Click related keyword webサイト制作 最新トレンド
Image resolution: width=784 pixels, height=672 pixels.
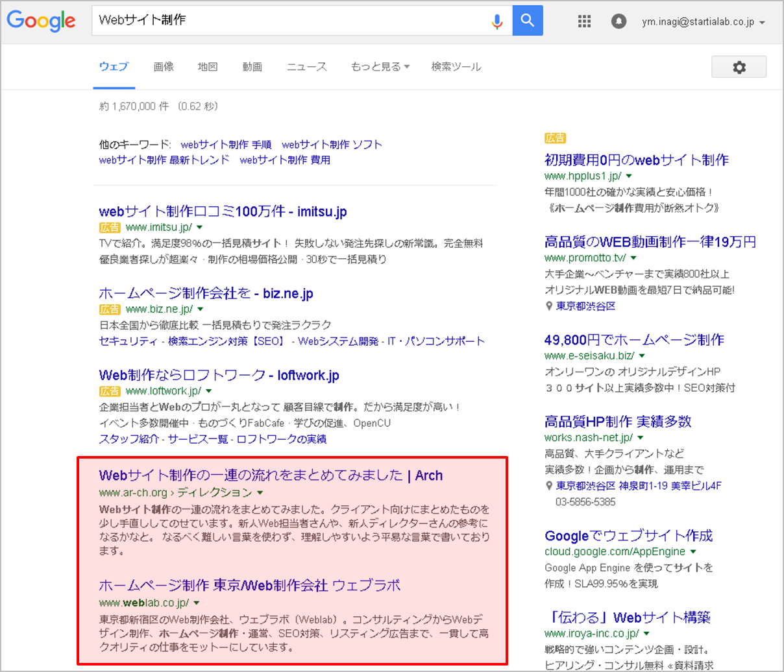point(164,160)
